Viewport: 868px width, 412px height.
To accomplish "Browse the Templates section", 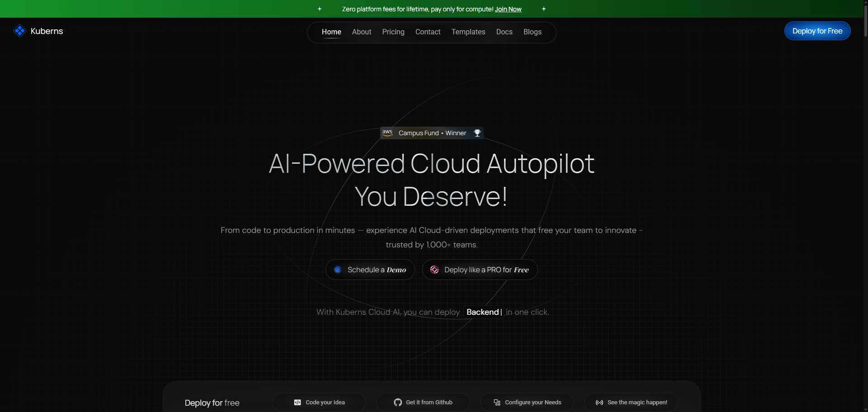I will coord(468,32).
